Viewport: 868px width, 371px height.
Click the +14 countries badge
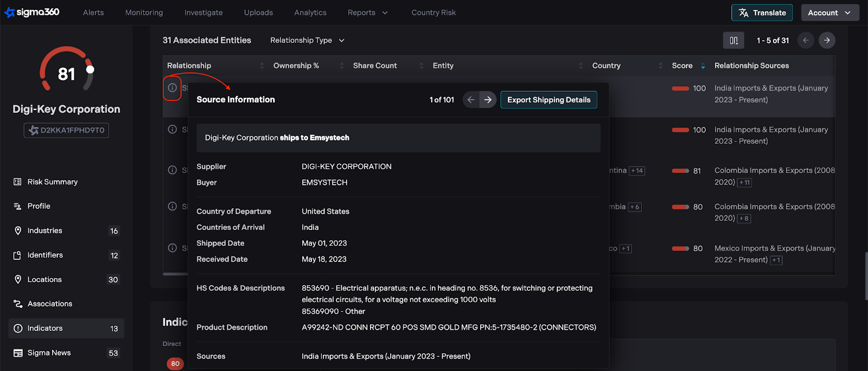pyautogui.click(x=636, y=171)
